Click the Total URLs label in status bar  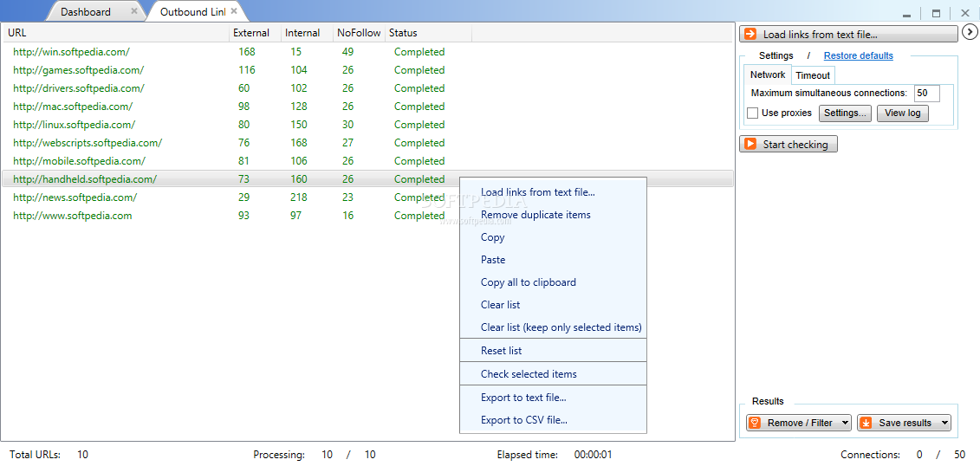pos(35,455)
